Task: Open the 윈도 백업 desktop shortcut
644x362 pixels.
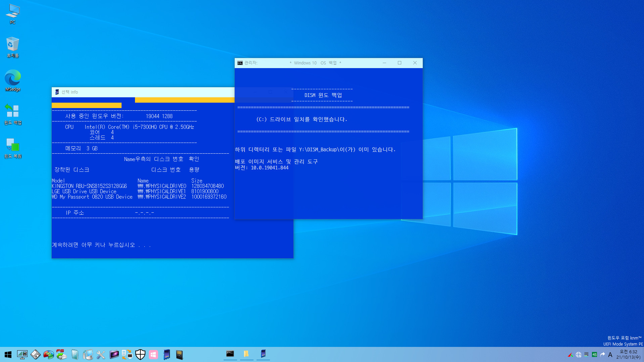Action: (13, 114)
